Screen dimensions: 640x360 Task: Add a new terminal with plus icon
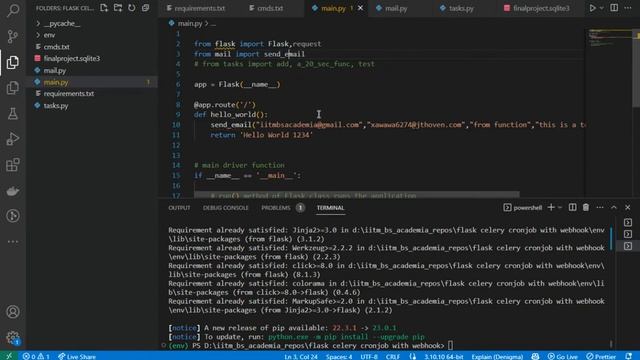point(551,207)
